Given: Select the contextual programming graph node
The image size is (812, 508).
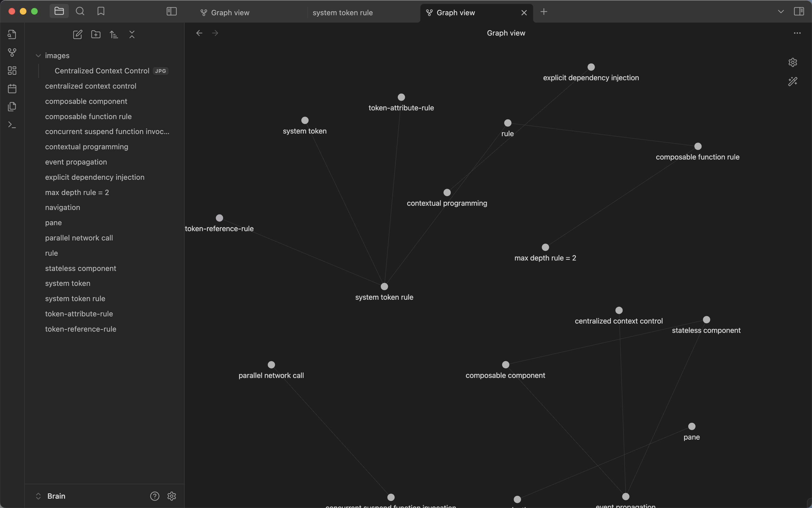Looking at the screenshot, I should [447, 192].
